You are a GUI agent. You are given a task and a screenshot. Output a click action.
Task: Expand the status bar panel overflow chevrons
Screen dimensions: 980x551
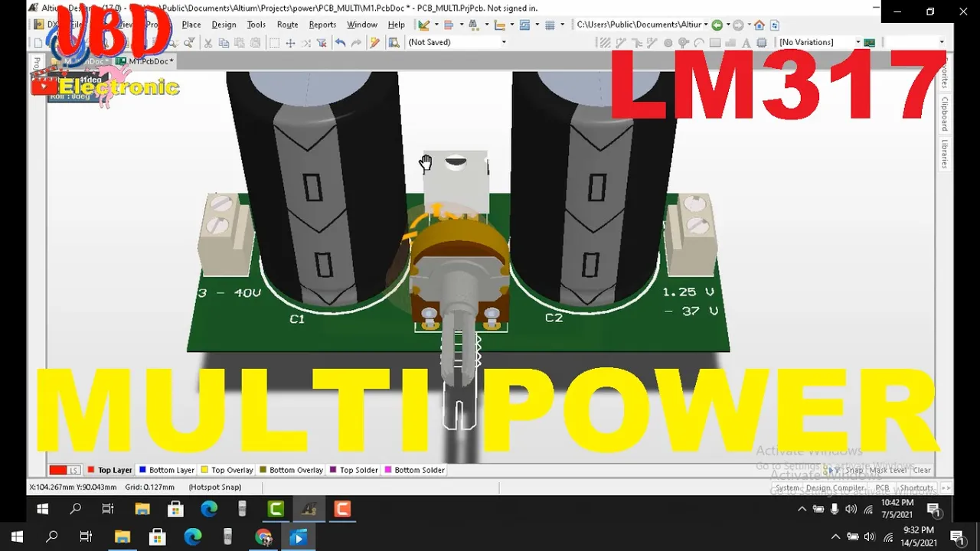click(946, 487)
